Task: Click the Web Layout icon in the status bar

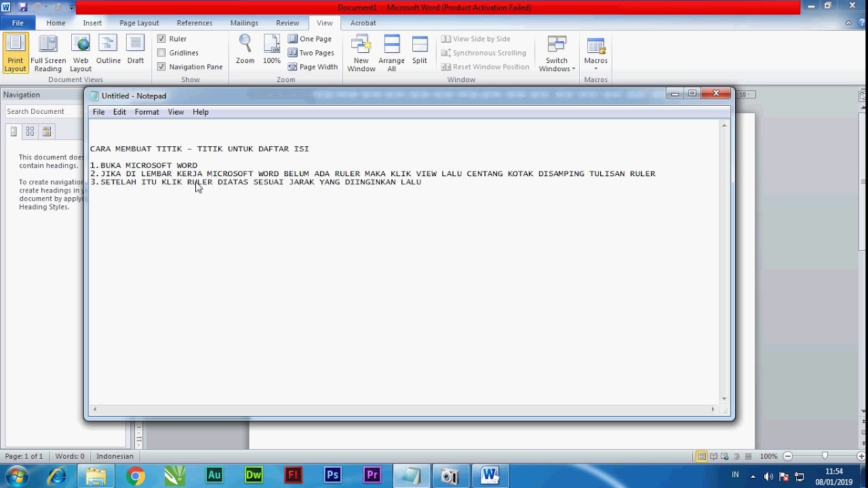Action: click(725, 456)
